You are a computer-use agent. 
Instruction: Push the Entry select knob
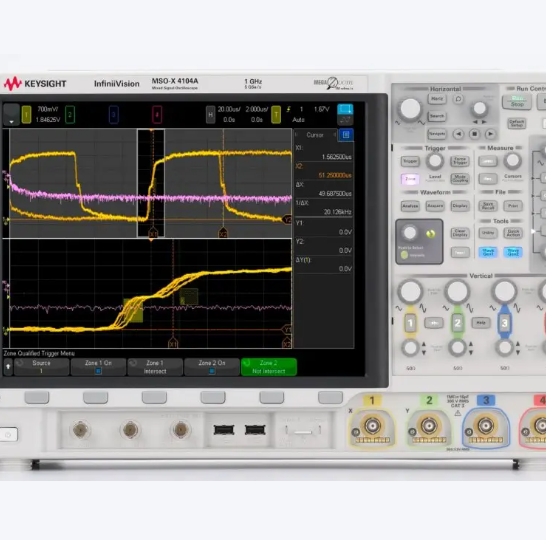pyautogui.click(x=410, y=233)
